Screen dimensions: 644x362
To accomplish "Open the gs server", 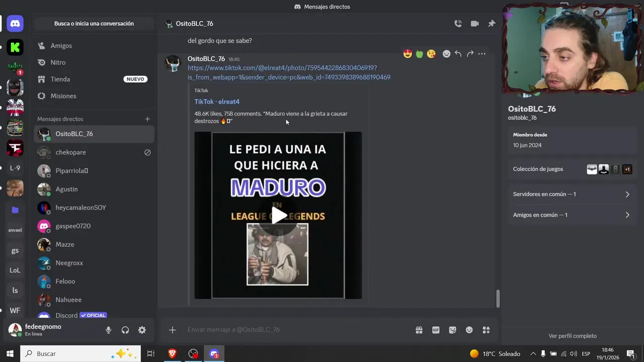I will 15,250.
